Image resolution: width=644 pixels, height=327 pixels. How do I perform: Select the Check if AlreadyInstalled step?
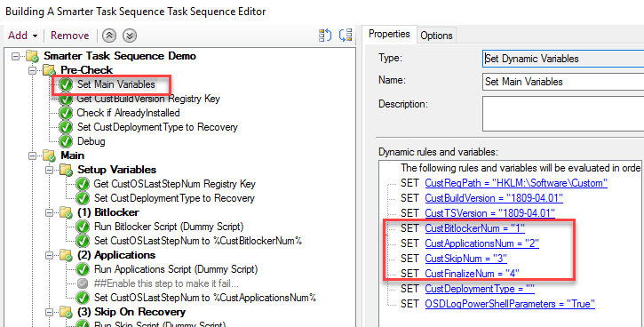[x=128, y=113]
